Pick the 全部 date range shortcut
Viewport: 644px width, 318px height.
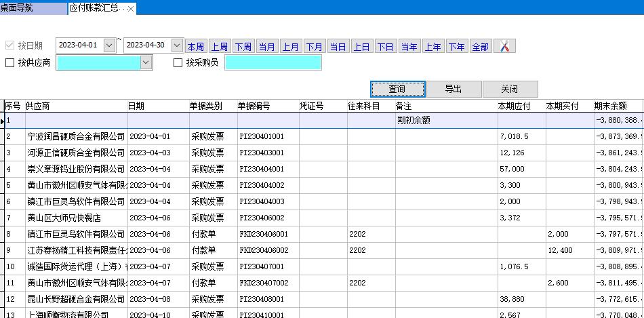(x=480, y=46)
